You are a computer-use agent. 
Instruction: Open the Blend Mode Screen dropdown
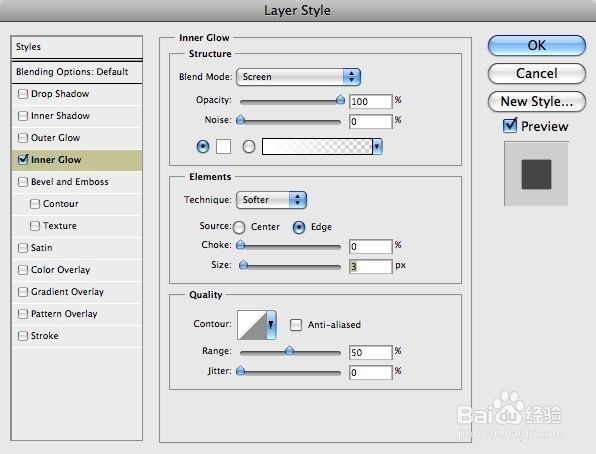click(x=298, y=77)
